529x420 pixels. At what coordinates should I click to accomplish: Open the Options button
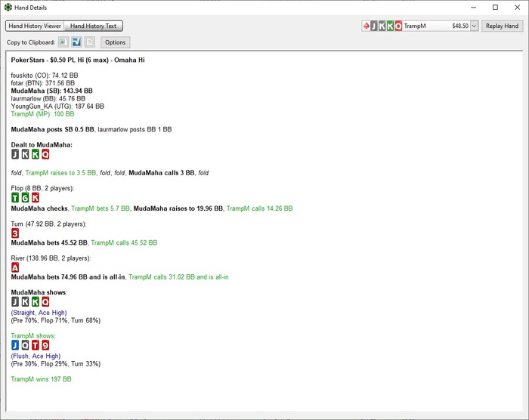[x=115, y=42]
